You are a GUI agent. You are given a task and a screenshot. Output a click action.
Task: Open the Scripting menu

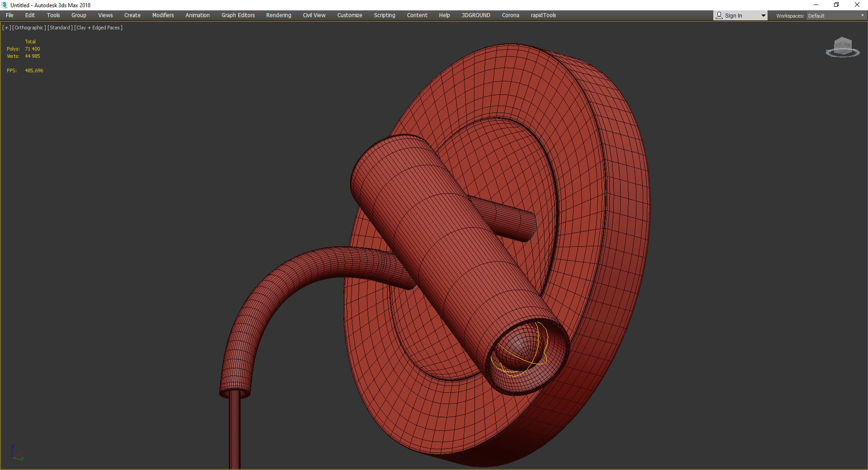(x=384, y=15)
